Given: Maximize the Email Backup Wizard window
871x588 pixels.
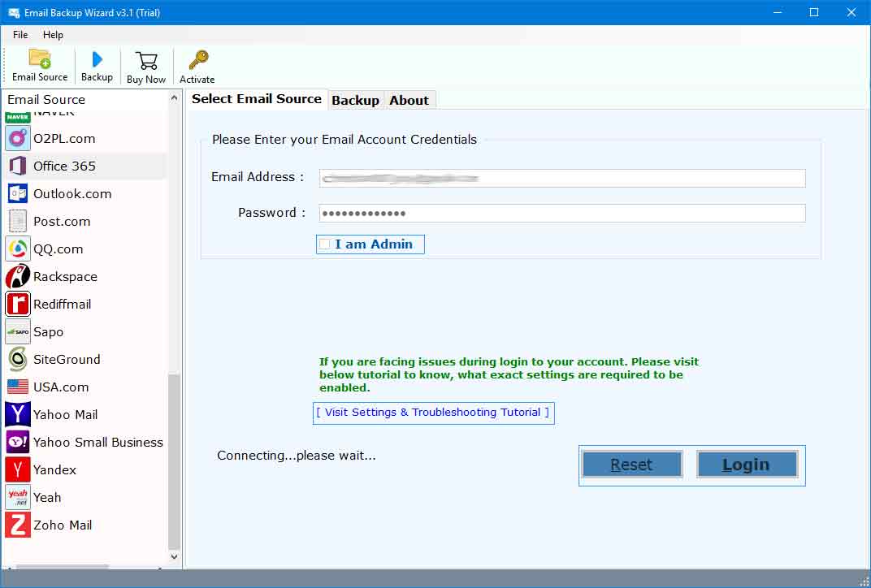Looking at the screenshot, I should (x=814, y=12).
